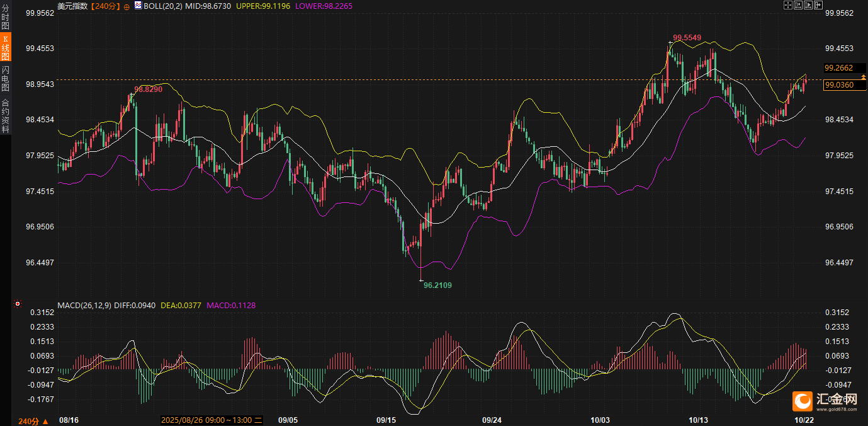Open the 合约资料 tab
The image size is (868, 426).
tap(6, 115)
